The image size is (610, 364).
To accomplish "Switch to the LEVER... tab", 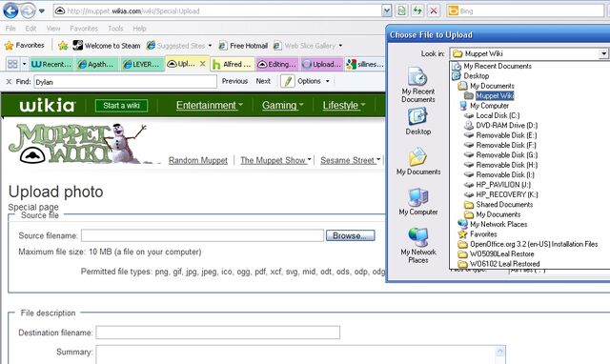I will [x=143, y=64].
